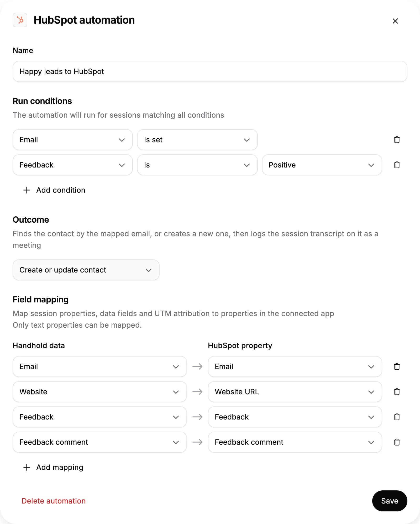Remove the Website to Website URL mapping
The height and width of the screenshot is (524, 420).
(397, 392)
